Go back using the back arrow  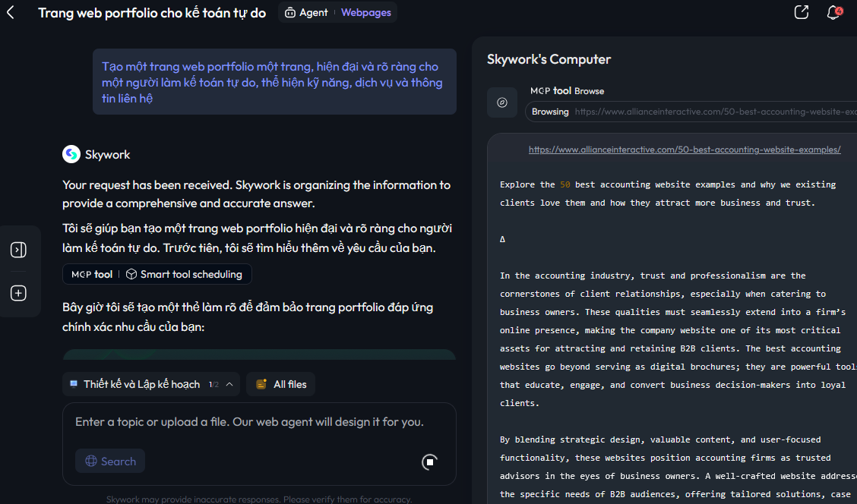(11, 13)
